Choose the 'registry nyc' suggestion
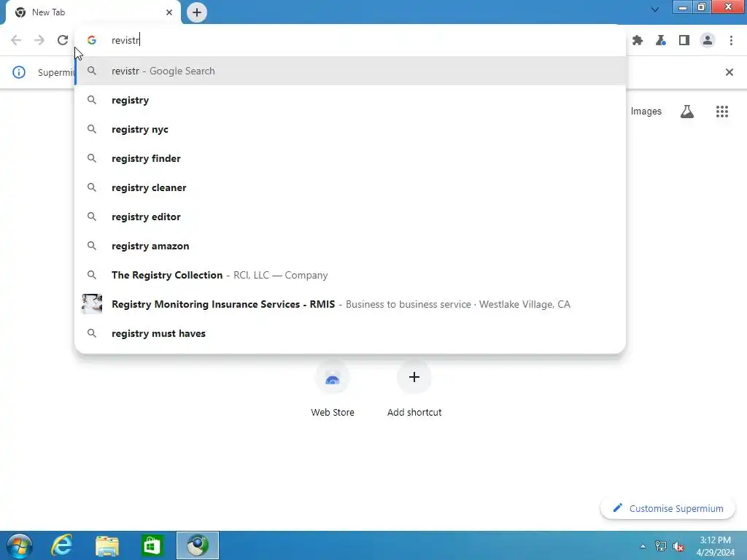The image size is (747, 560). pos(350,129)
